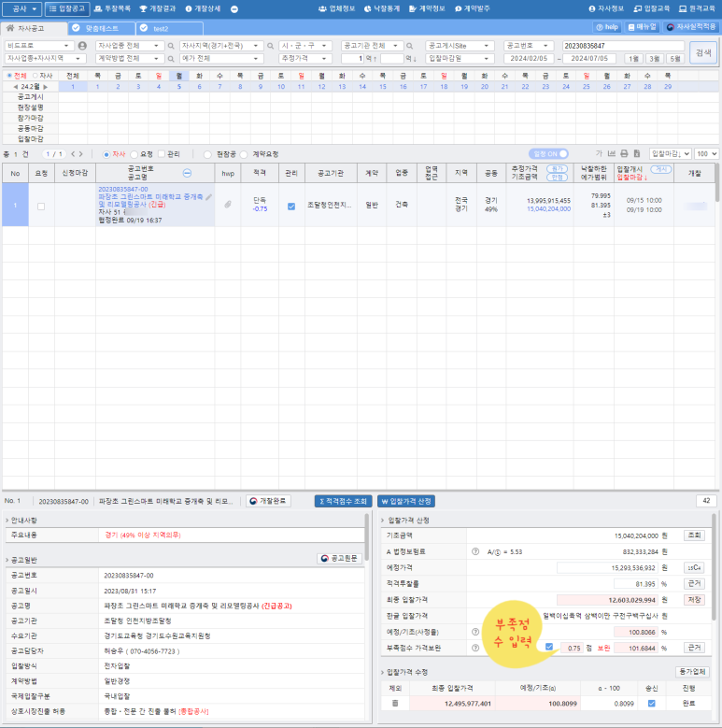Check the 관리 checkbox above the list
Image resolution: width=722 pixels, height=728 pixels.
[x=162, y=153]
